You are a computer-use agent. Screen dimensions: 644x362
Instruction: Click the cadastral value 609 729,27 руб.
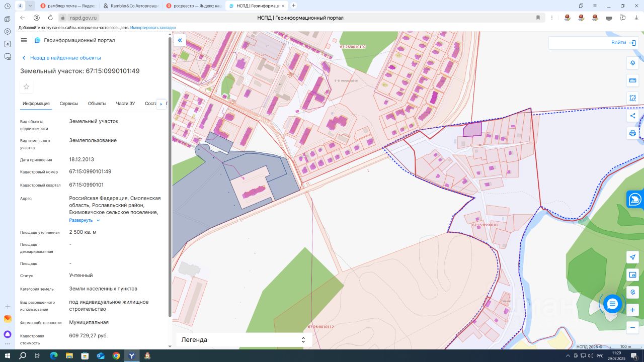pos(89,335)
